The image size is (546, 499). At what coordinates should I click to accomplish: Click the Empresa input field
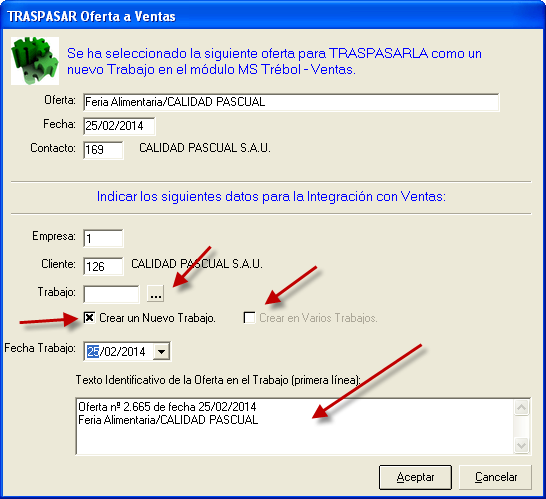pyautogui.click(x=103, y=239)
